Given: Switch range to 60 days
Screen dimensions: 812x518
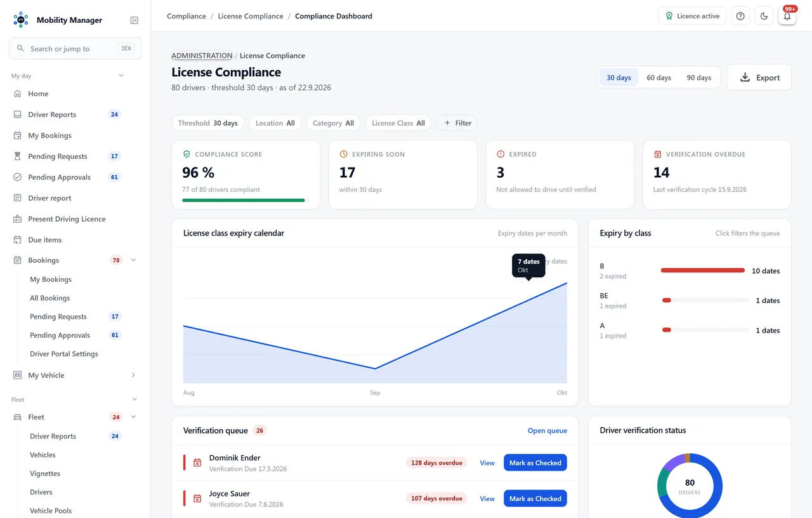Looking at the screenshot, I should [658, 77].
